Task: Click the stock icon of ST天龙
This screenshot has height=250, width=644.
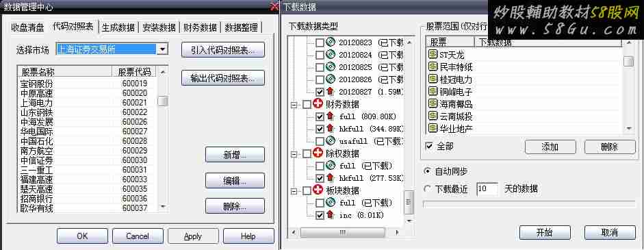Action: pos(433,54)
